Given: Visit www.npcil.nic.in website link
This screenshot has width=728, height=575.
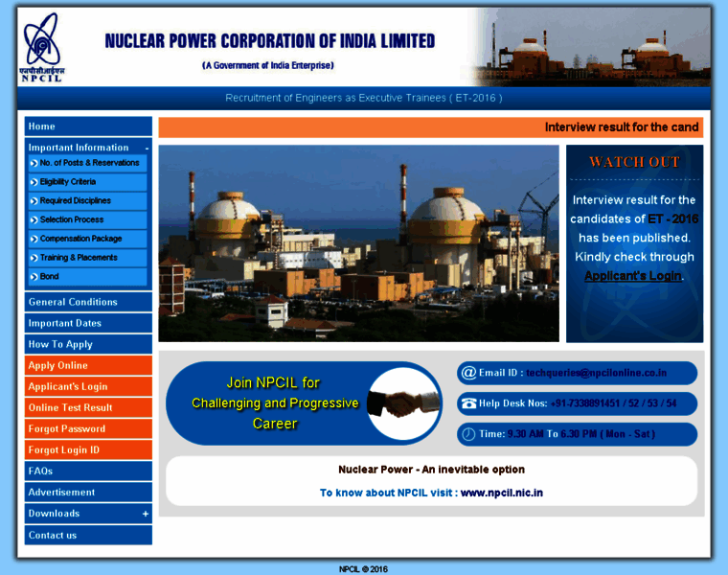Looking at the screenshot, I should click(501, 493).
